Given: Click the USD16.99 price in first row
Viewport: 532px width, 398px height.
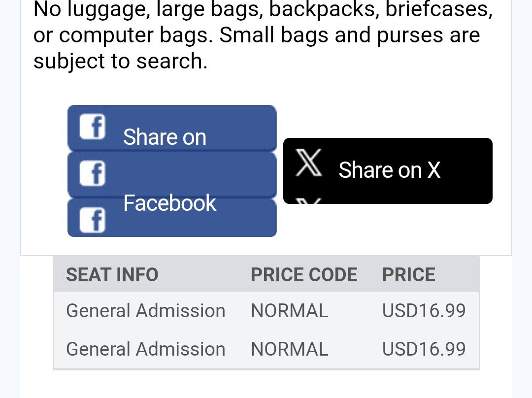Looking at the screenshot, I should click(424, 311).
